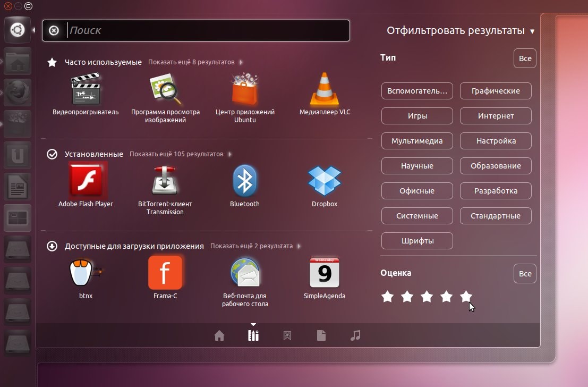Toggle the Интернет type filter
Viewport: 588px width, 387px height.
click(x=496, y=116)
